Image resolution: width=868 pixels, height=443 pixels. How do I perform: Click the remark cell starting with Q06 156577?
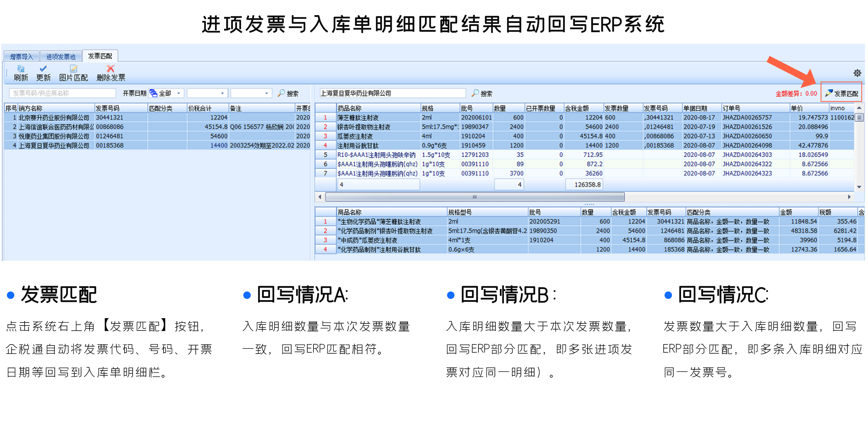pyautogui.click(x=261, y=127)
